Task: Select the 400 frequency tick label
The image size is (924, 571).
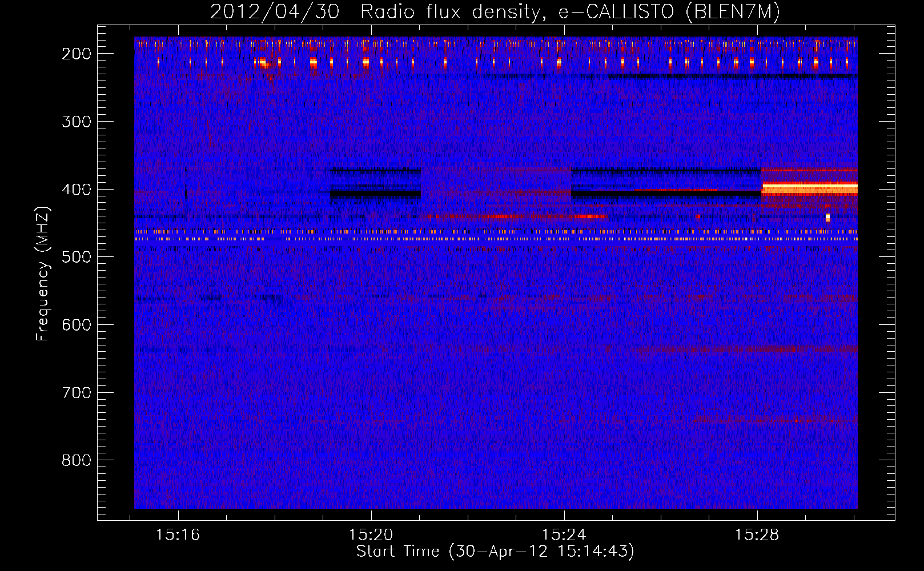Action: [x=77, y=190]
